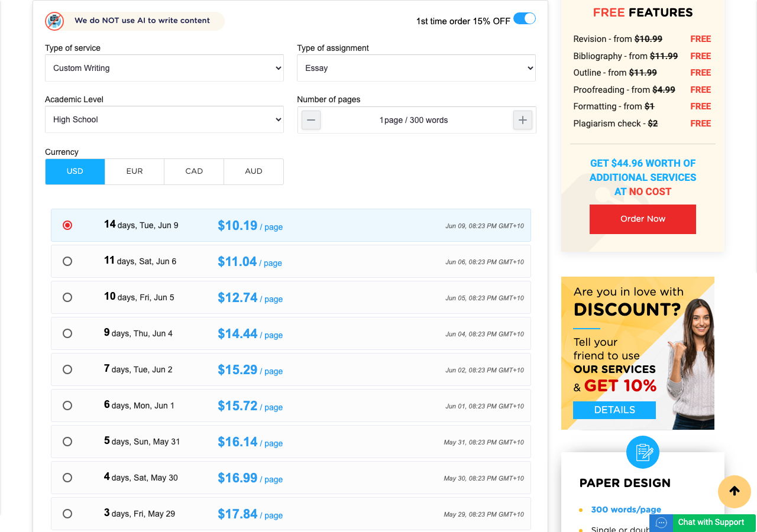Switch currency to EUR
The image size is (757, 532).
click(135, 171)
